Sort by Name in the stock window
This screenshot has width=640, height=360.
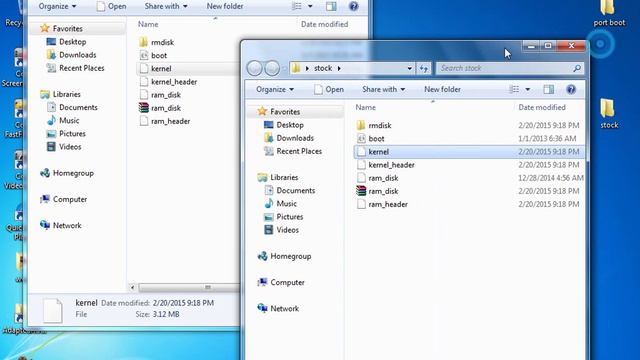(x=365, y=107)
